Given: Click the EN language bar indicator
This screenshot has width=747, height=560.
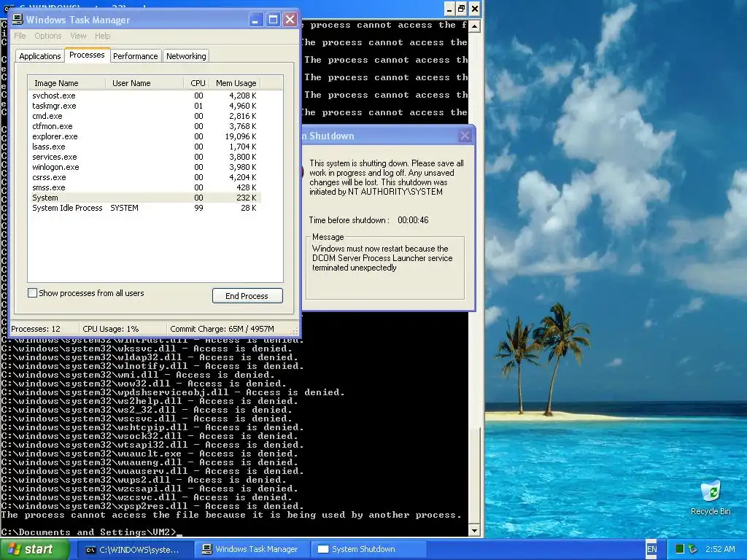Looking at the screenshot, I should 651,549.
